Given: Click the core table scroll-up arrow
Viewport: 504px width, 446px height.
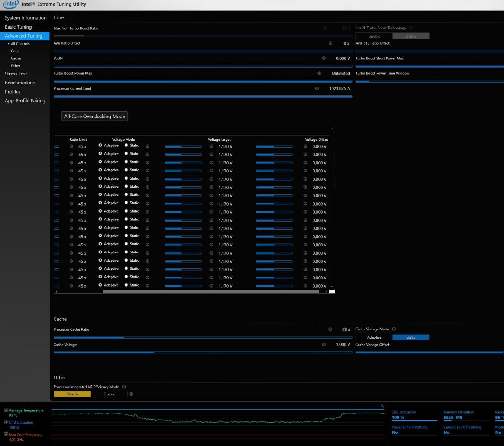Looking at the screenshot, I should tap(332, 129).
